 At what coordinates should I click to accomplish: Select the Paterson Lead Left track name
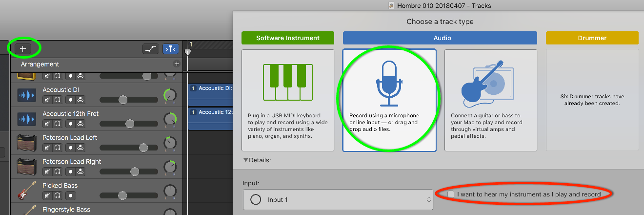[70, 137]
